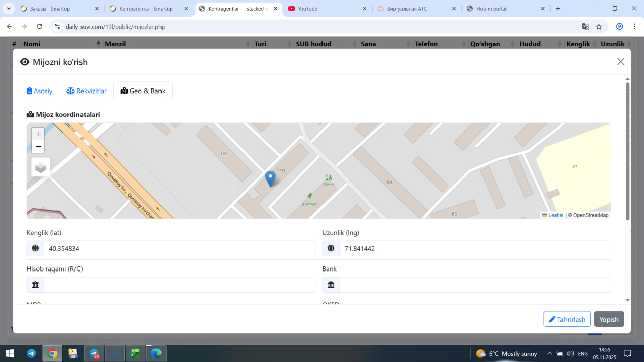Open the Chrome profile icon
This screenshot has width=644, height=362.
point(620,27)
